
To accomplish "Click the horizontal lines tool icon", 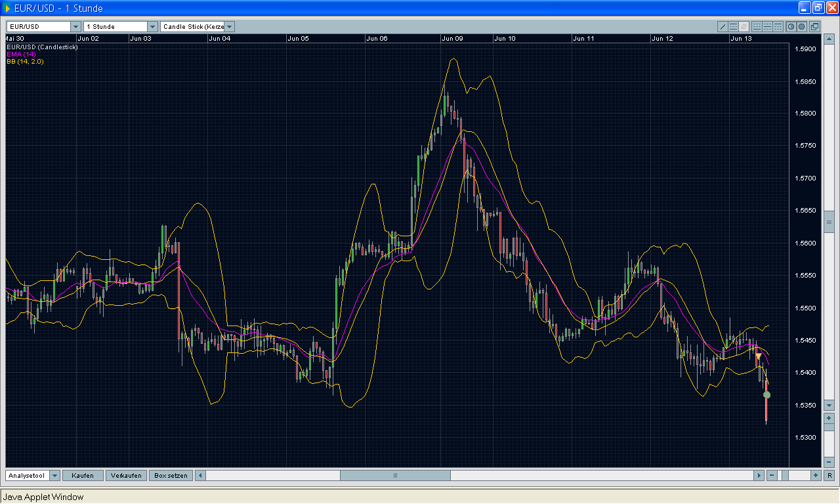I will coord(734,27).
